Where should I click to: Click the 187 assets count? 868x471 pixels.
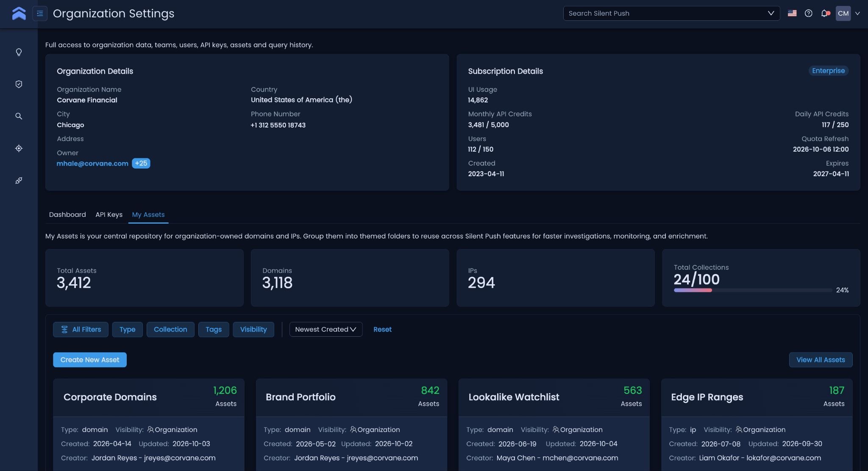point(837,390)
